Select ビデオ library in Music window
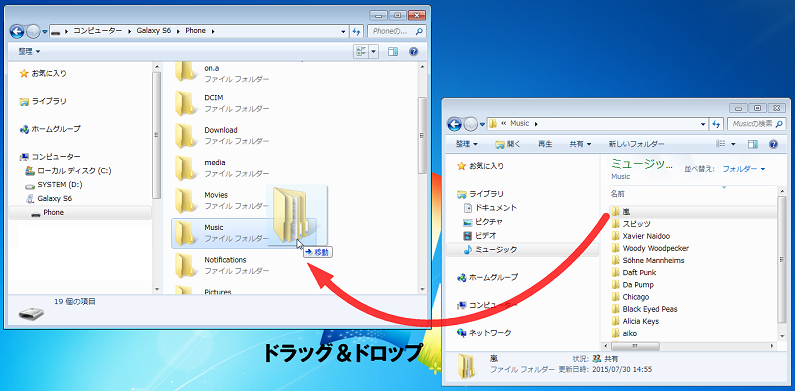Image resolution: width=795 pixels, height=391 pixels. [480, 236]
